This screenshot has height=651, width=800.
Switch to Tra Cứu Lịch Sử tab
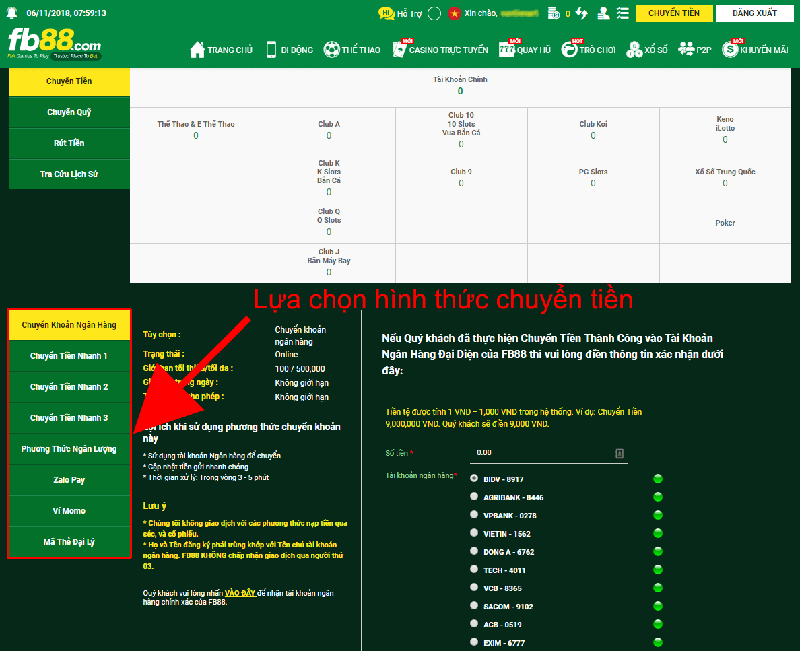(69, 174)
